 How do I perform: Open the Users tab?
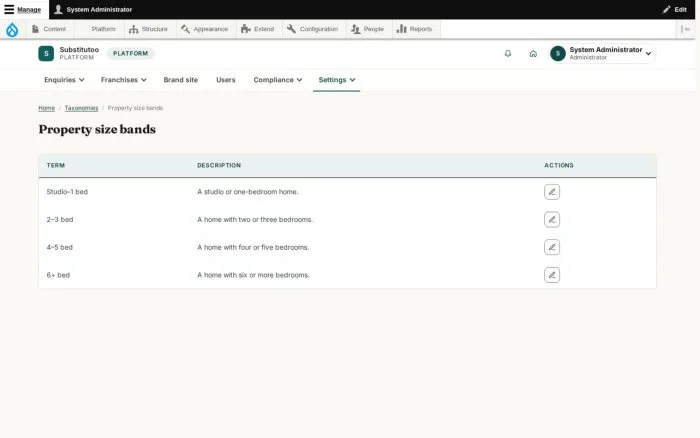point(225,80)
